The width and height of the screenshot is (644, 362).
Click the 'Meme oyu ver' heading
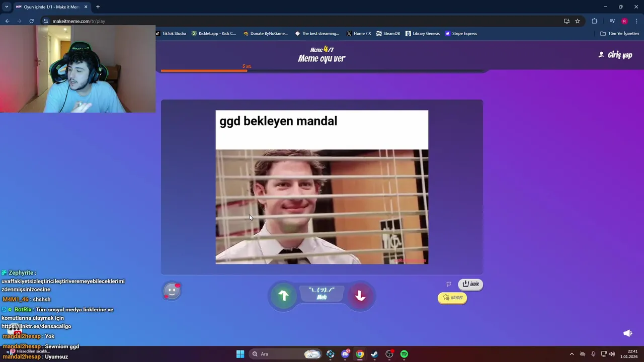[x=321, y=58]
